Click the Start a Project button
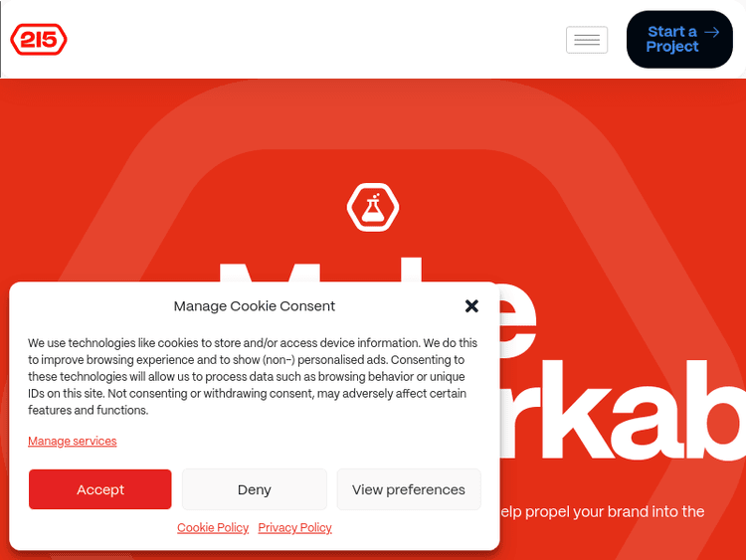Image resolution: width=746 pixels, height=560 pixels. [679, 40]
